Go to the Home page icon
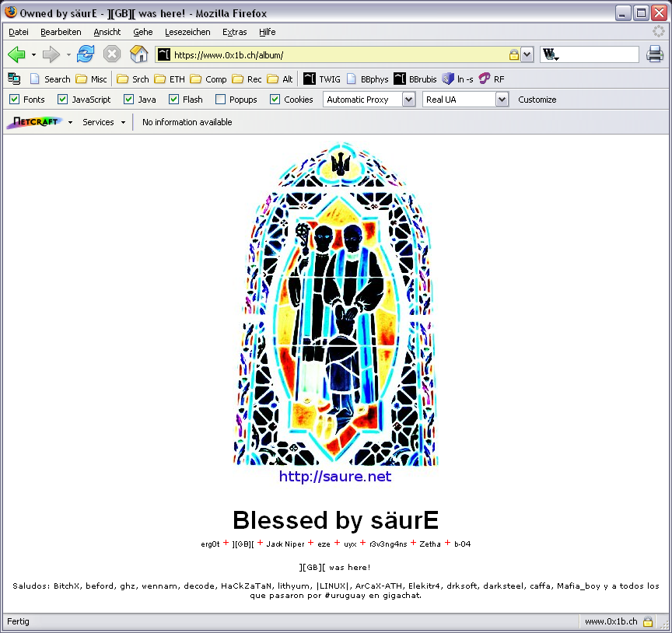 pos(139,54)
